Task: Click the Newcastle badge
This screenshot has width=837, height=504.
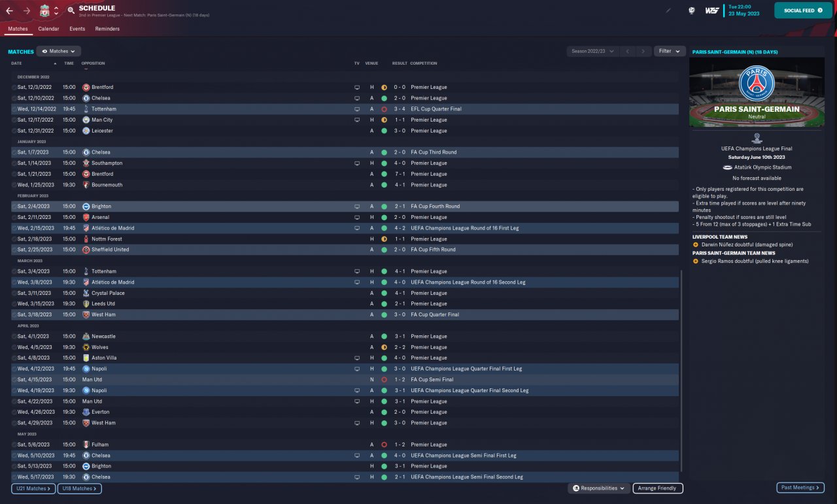Action: tap(86, 336)
